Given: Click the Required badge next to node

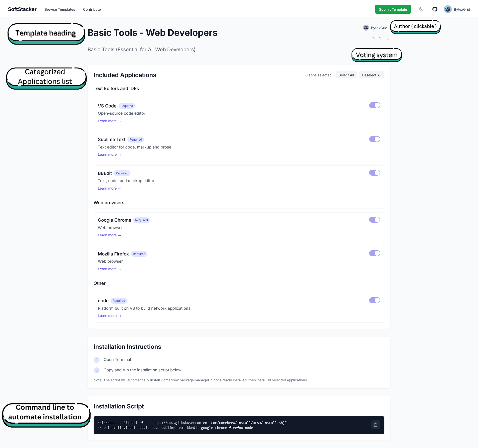Looking at the screenshot, I should [x=119, y=301].
